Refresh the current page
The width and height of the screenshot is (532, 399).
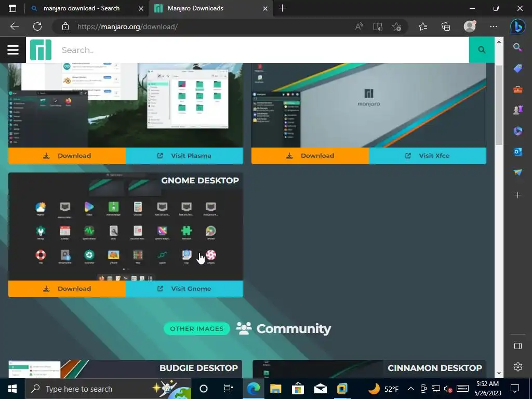37,26
